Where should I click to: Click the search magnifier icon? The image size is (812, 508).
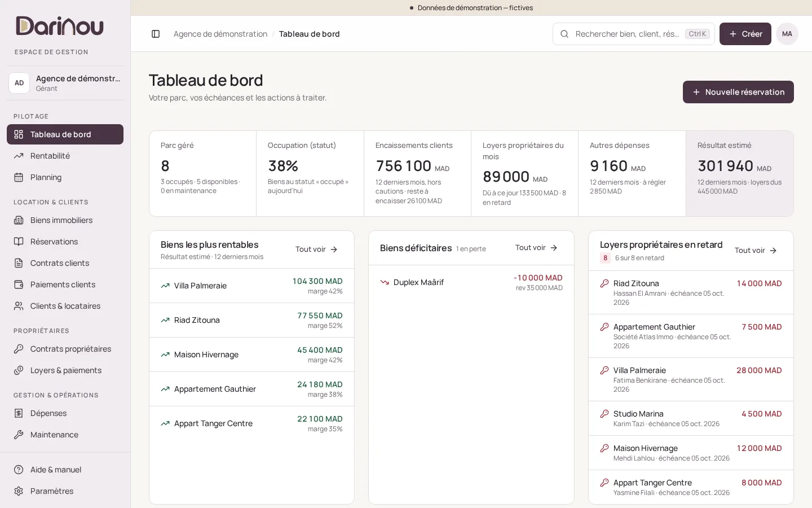564,34
